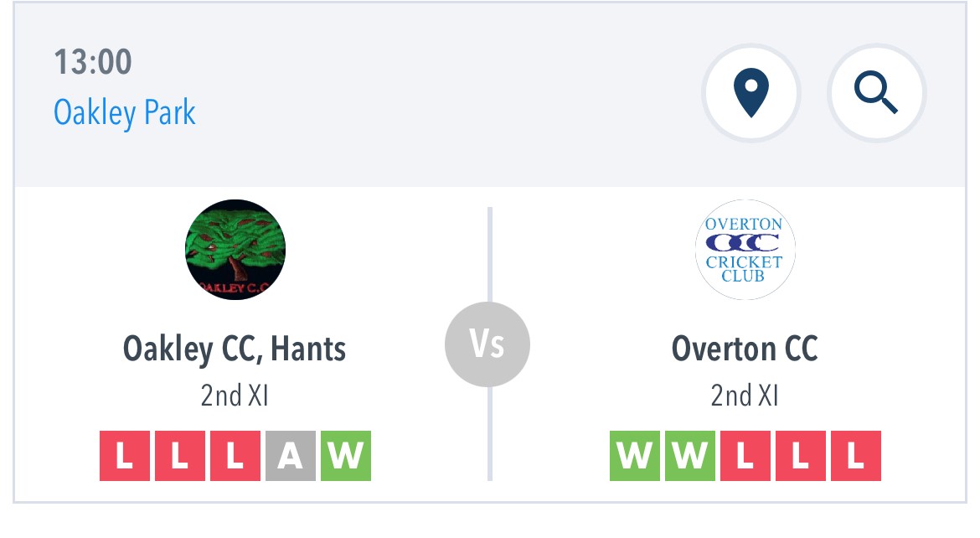Click Oakley's first red L result badge
980x538 pixels.
tap(124, 455)
